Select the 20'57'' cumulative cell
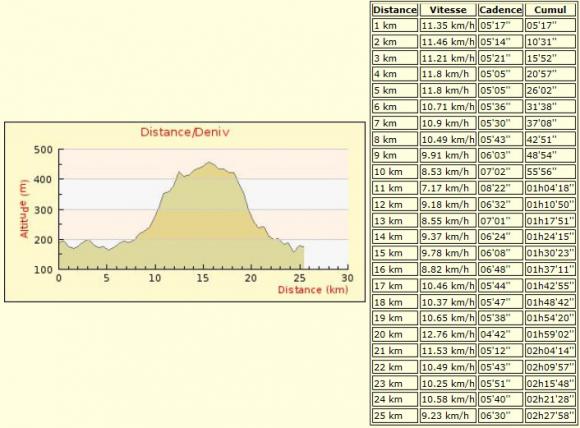Image resolution: width=580 pixels, height=428 pixels. pyautogui.click(x=550, y=74)
